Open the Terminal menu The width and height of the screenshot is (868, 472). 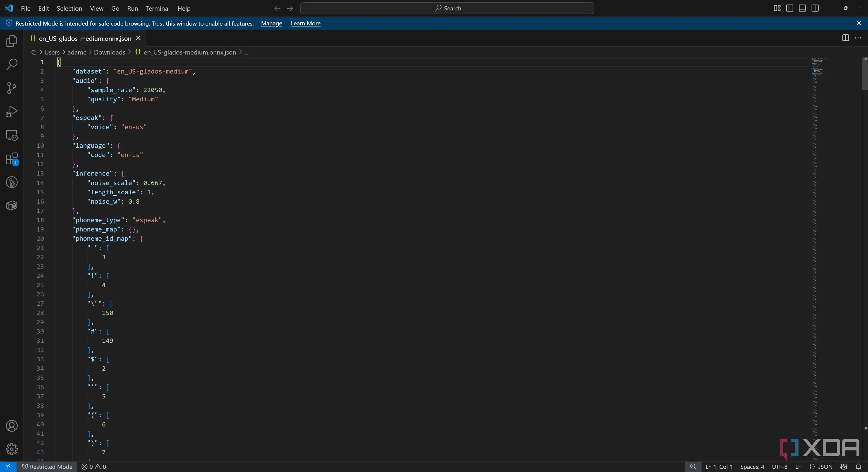(157, 8)
